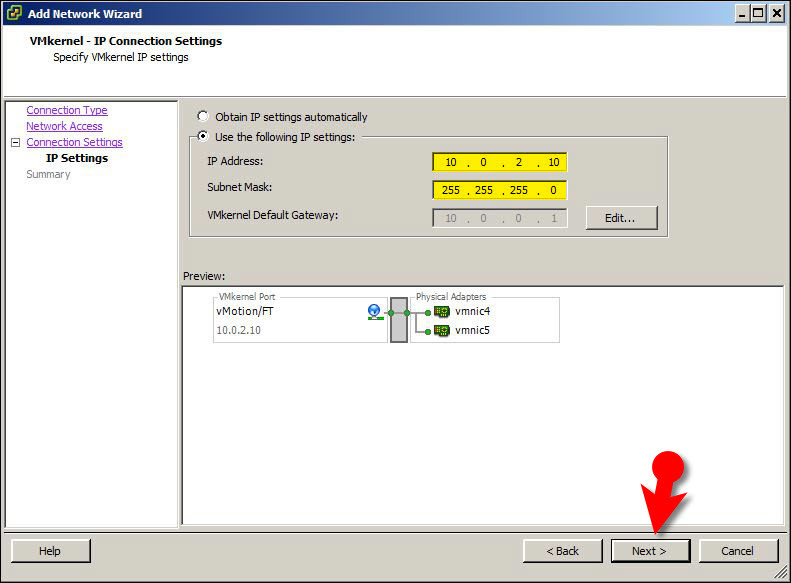Click the 10.0.2.10 preview address text

pos(239,330)
